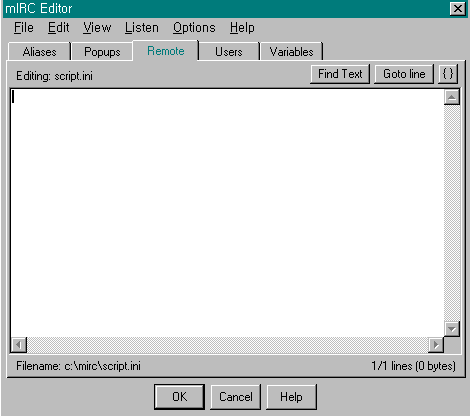Open the Listen menu
The image size is (470, 416).
point(142,28)
